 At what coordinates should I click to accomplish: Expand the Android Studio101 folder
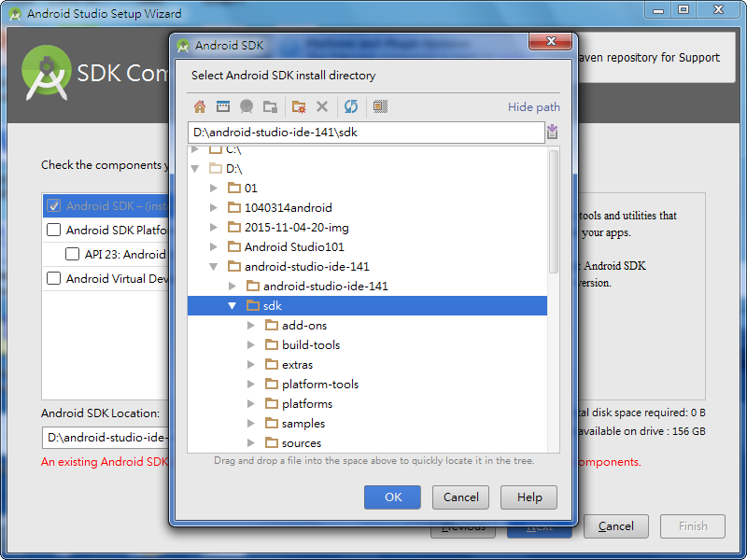tap(214, 246)
